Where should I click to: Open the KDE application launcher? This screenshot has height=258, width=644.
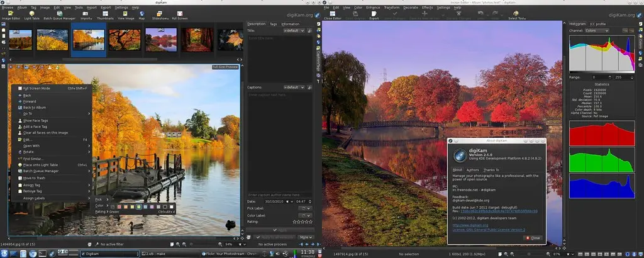(x=4, y=253)
